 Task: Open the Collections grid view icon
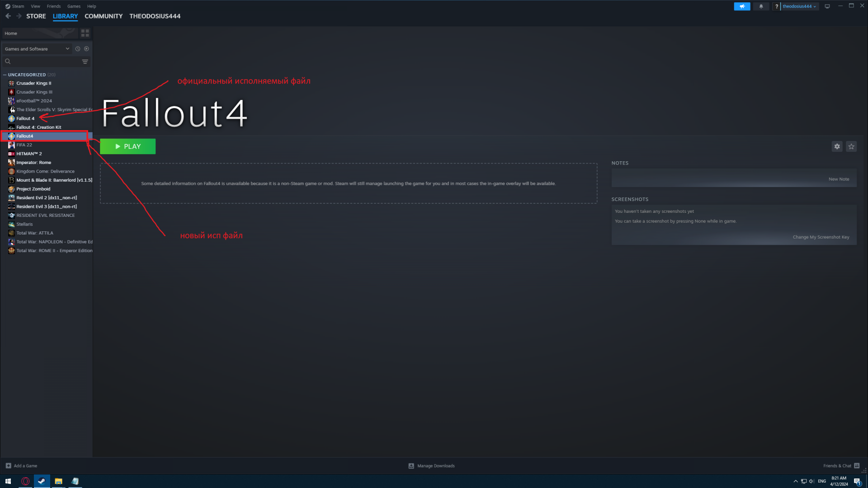point(85,33)
